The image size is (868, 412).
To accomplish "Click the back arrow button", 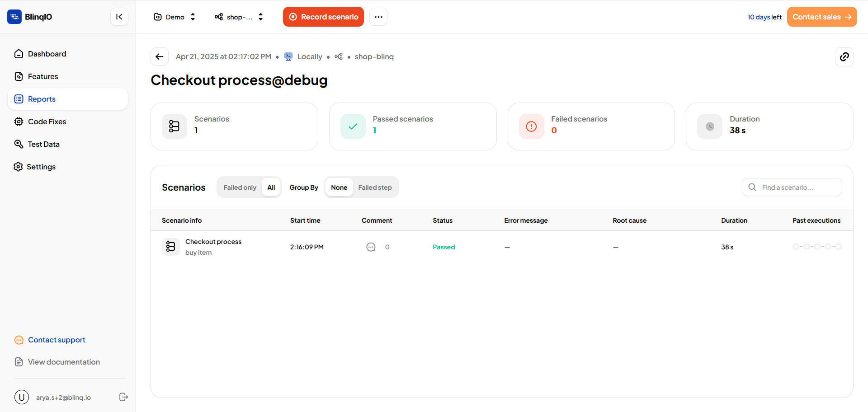I will click(159, 56).
